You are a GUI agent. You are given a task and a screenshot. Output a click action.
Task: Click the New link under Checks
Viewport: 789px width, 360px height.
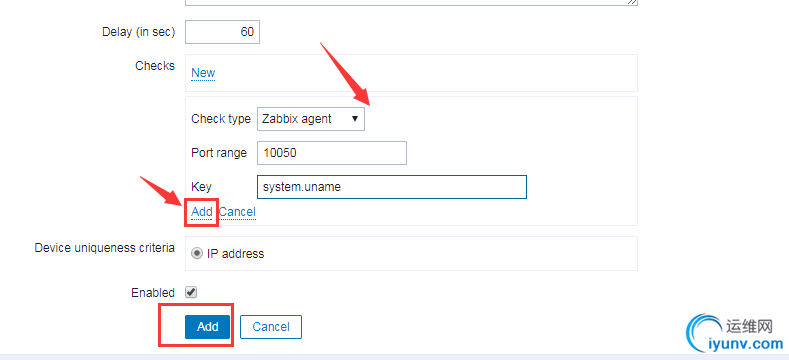point(203,73)
